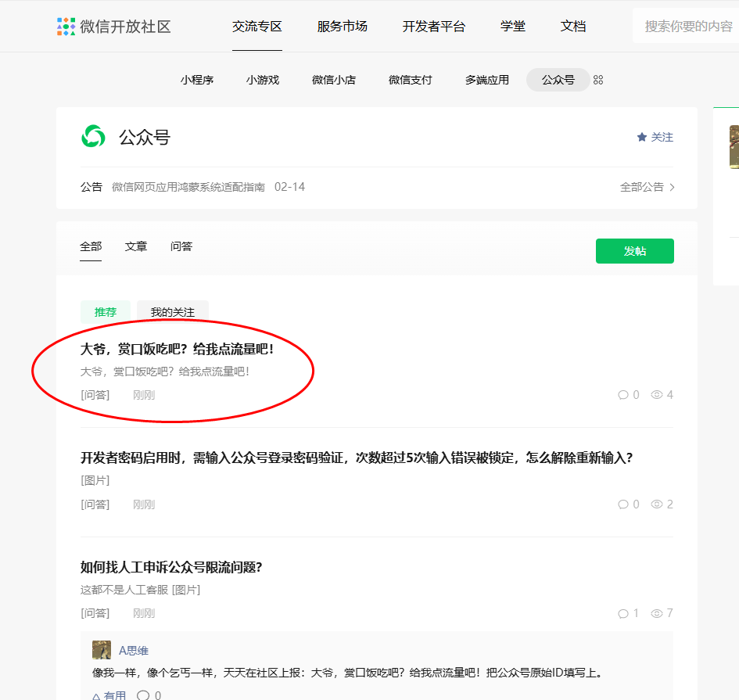
Task: Click the comment icon on the 开发者密码 post
Action: click(x=623, y=504)
